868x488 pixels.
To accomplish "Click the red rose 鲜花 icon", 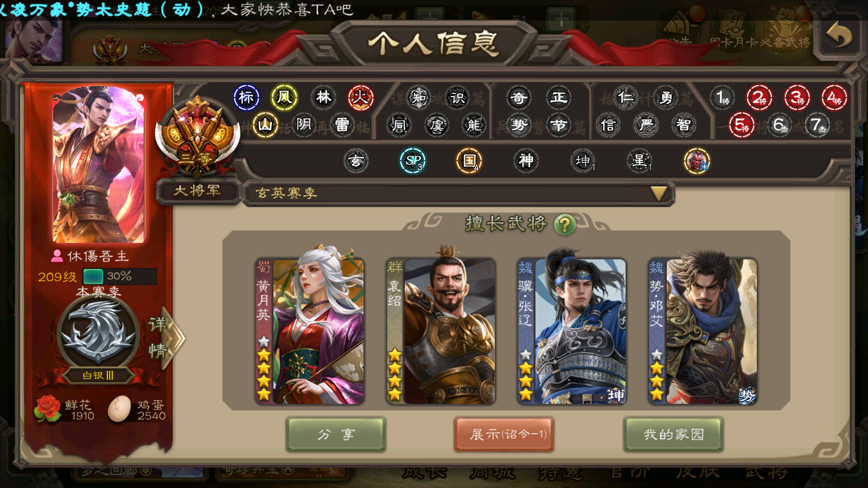I will pos(48,409).
